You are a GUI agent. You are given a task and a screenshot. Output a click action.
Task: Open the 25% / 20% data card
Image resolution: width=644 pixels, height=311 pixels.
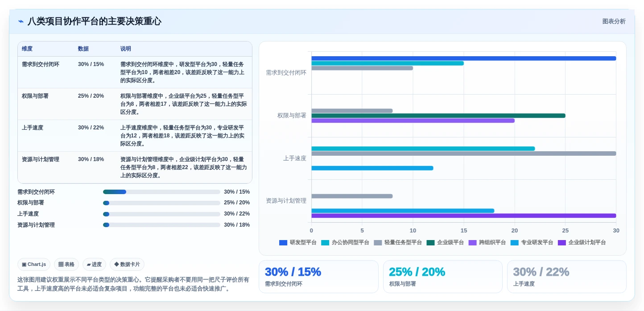pos(442,277)
